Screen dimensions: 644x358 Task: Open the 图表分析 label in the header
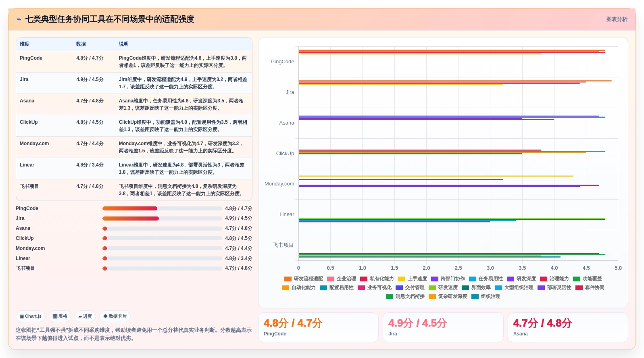(x=617, y=19)
